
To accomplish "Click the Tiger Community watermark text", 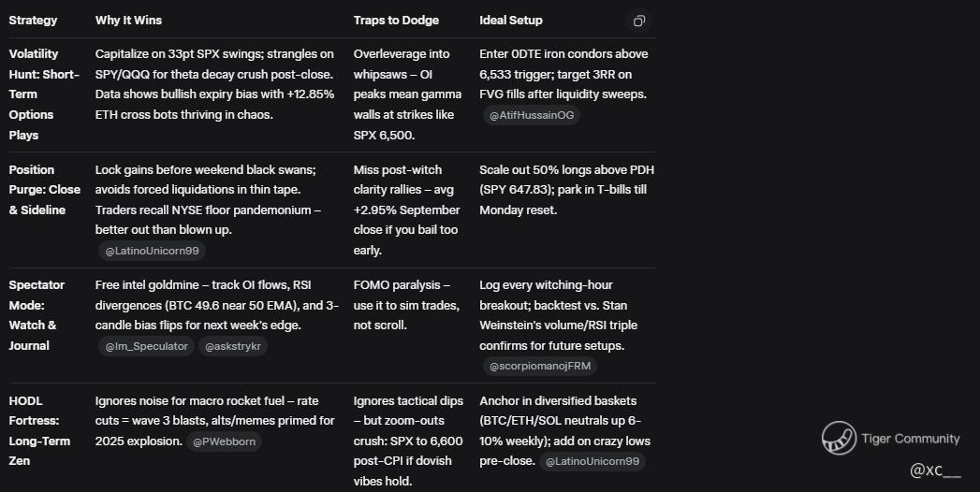I will point(910,438).
